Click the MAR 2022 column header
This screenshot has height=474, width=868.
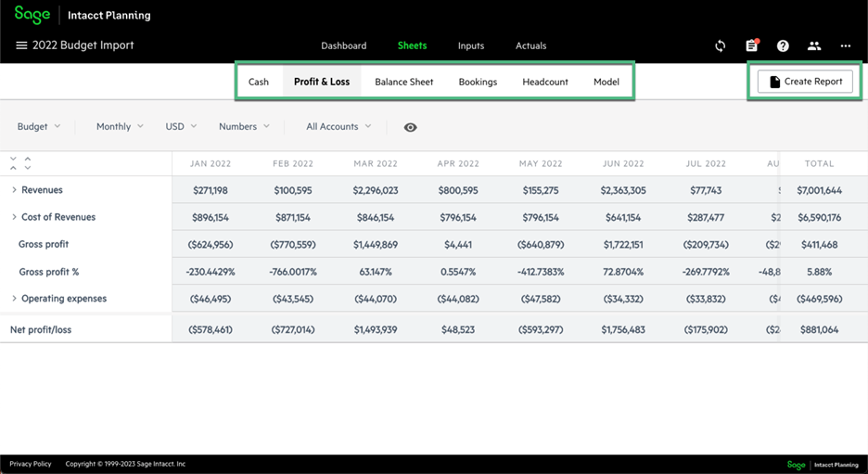tap(376, 164)
